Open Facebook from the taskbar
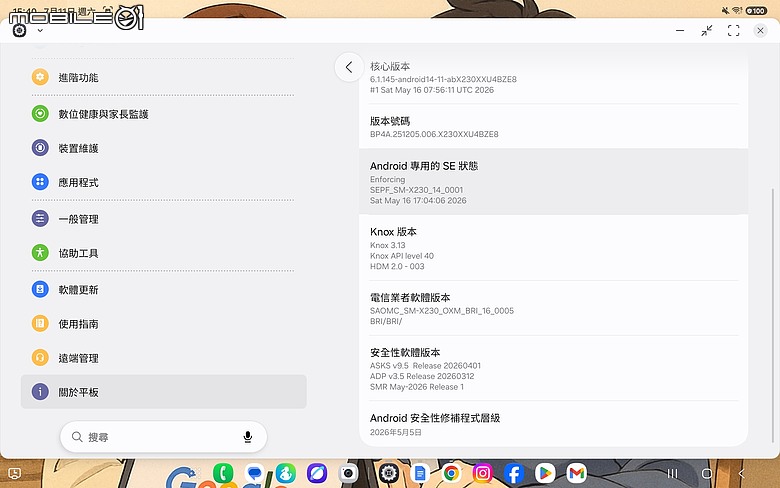This screenshot has width=780, height=488. tap(514, 473)
